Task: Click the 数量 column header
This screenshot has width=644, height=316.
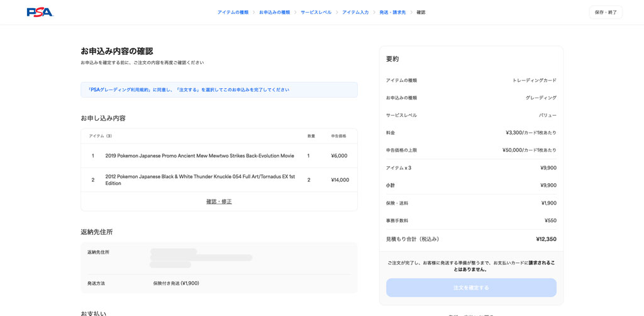Action: point(311,136)
